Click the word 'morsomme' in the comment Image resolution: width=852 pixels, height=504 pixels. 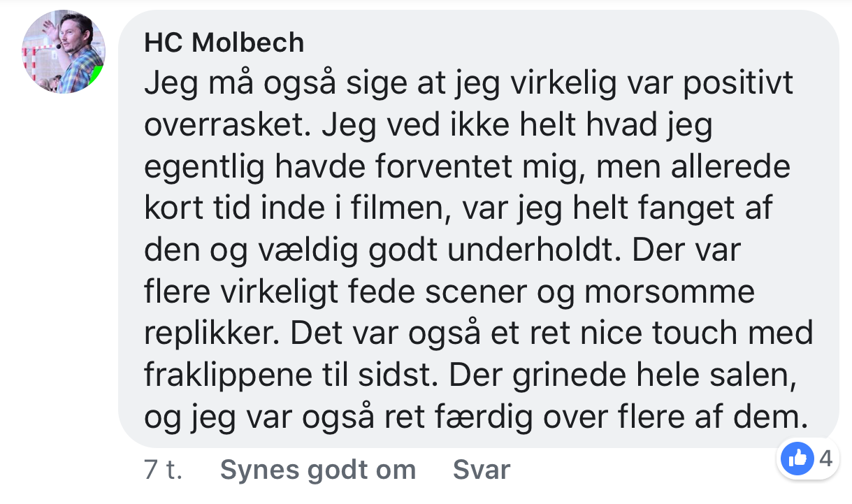[x=669, y=292]
